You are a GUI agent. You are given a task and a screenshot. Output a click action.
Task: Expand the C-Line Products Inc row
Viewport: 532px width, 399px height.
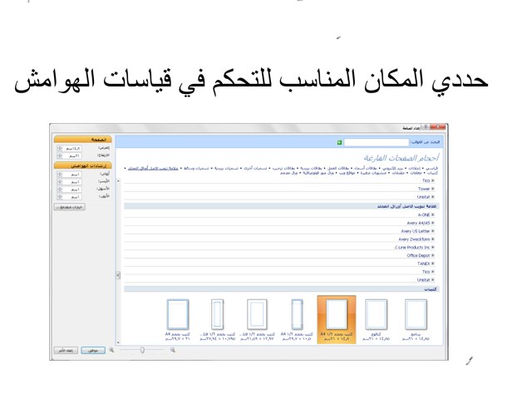432,248
